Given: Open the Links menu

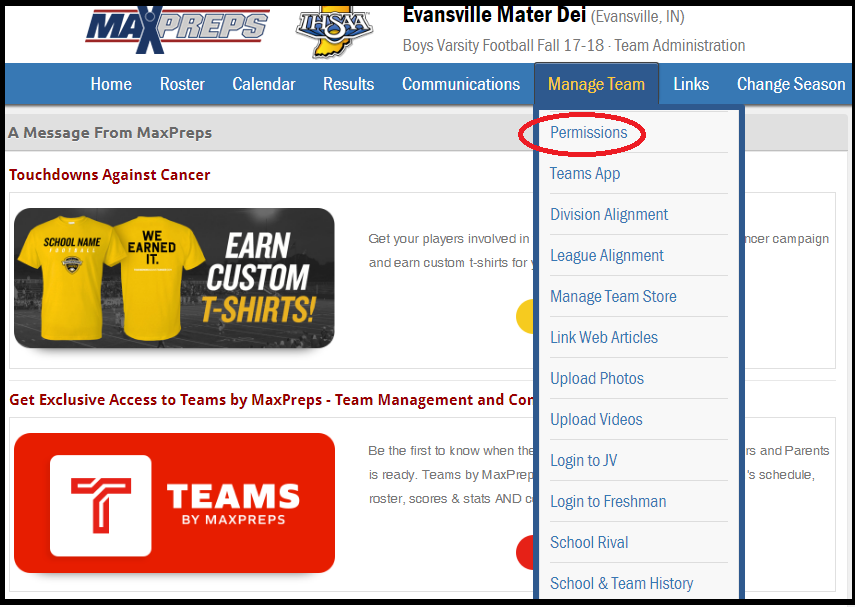Looking at the screenshot, I should point(691,84).
